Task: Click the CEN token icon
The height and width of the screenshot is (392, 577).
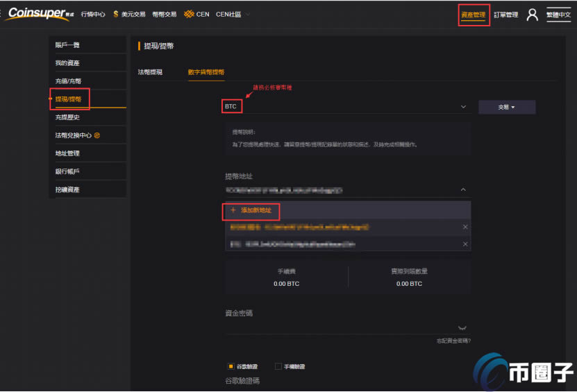Action: [189, 14]
